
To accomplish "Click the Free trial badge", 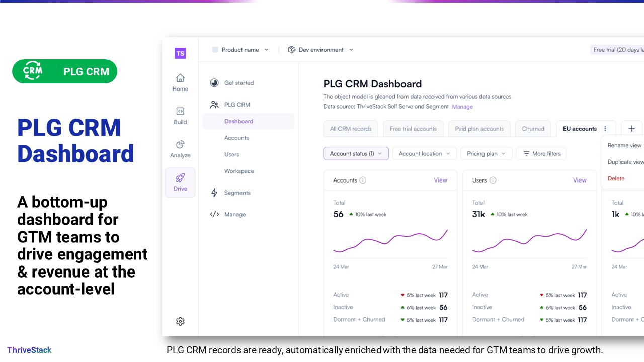I will pos(617,50).
